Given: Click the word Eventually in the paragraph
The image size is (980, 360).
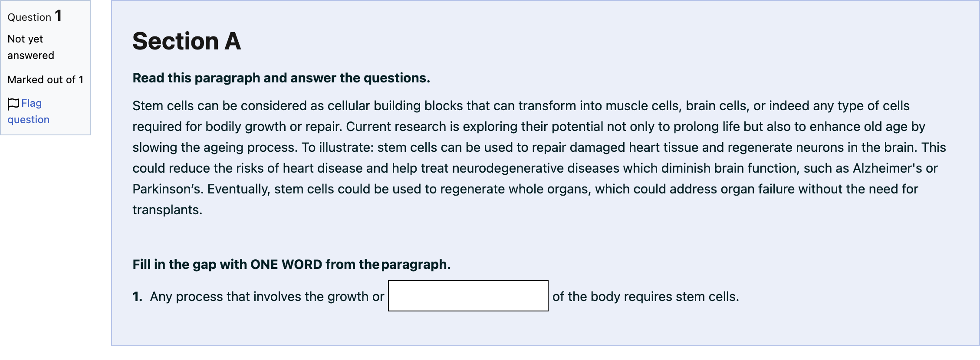Looking at the screenshot, I should (x=239, y=189).
